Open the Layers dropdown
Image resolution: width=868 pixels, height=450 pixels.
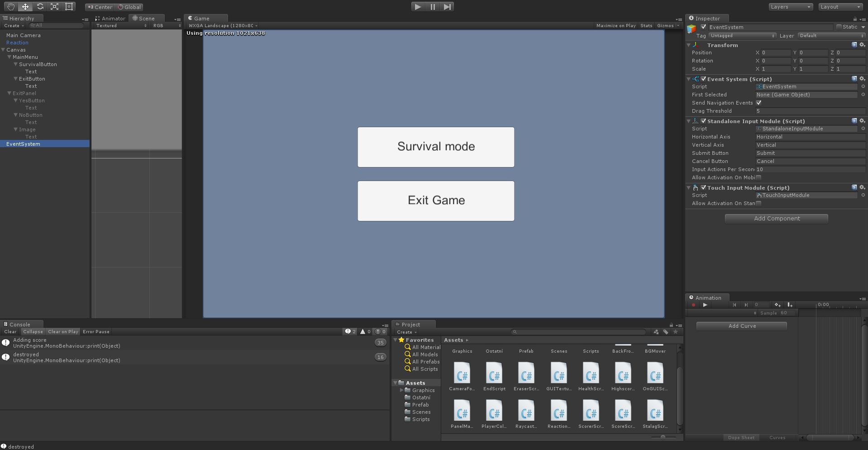(790, 6)
